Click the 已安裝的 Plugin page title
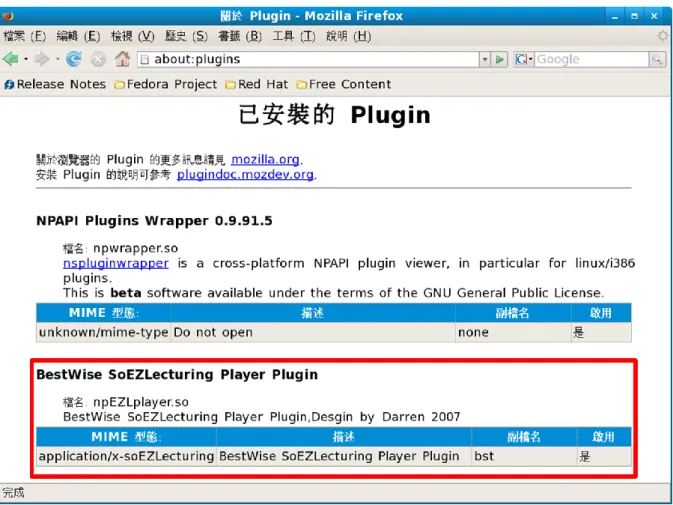 tap(334, 115)
